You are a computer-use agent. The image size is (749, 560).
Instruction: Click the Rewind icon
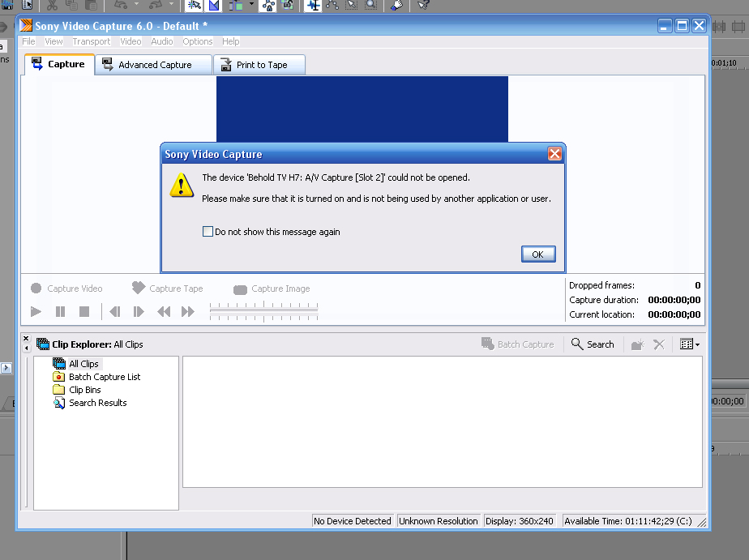click(164, 311)
